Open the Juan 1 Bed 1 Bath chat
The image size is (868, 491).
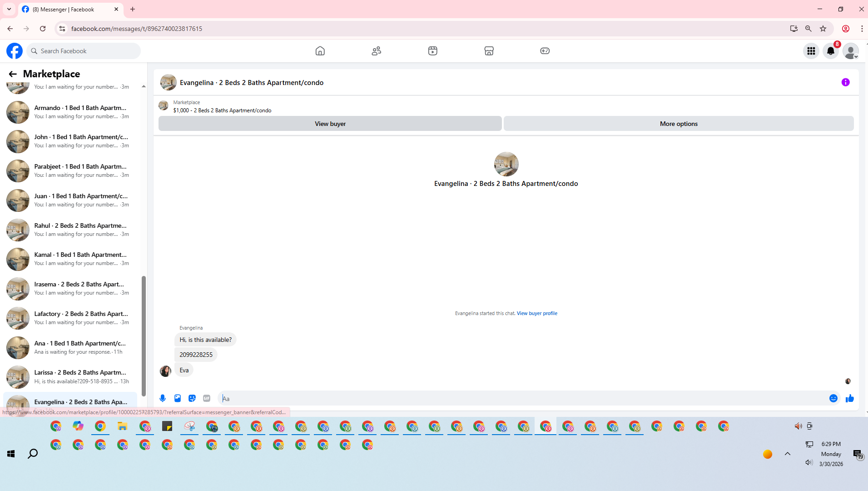pyautogui.click(x=70, y=200)
